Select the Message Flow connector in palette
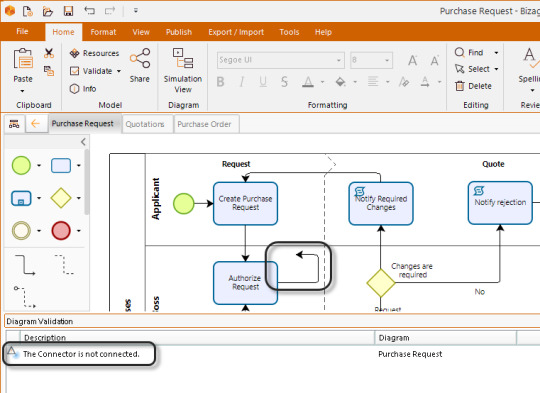 tap(24, 297)
